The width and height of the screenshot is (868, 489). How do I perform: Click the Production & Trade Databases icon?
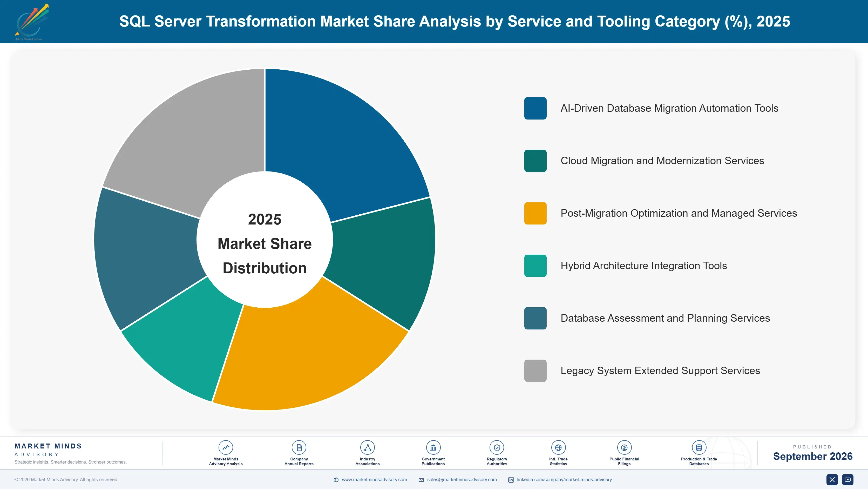699,447
